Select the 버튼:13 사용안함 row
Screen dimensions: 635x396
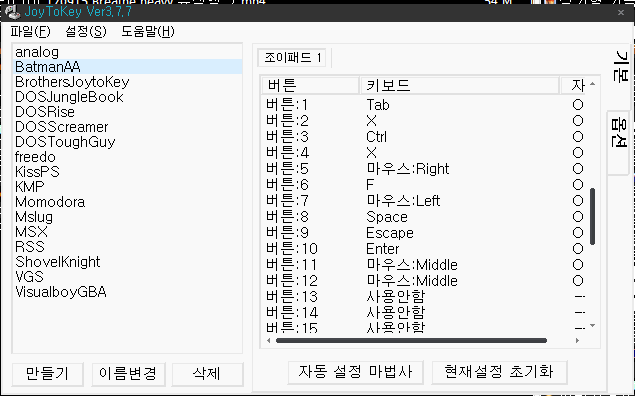[x=424, y=297]
